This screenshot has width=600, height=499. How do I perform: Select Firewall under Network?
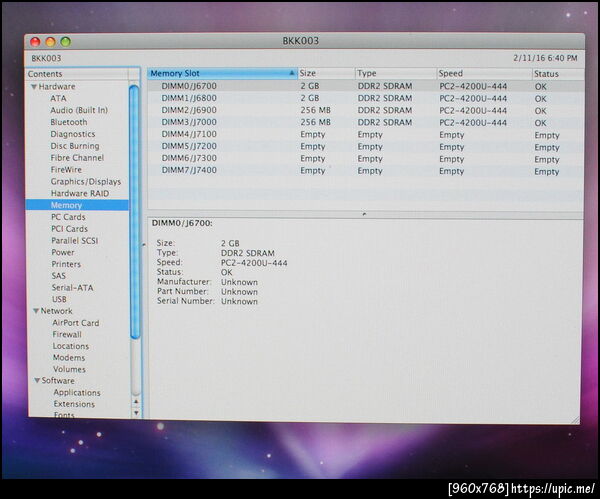click(x=67, y=334)
